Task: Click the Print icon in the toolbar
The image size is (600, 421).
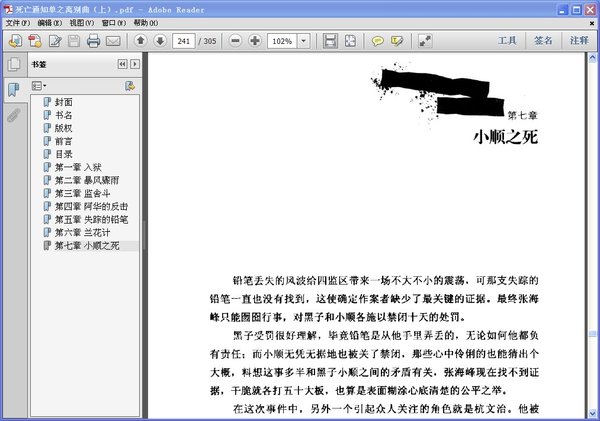Action: 93,41
